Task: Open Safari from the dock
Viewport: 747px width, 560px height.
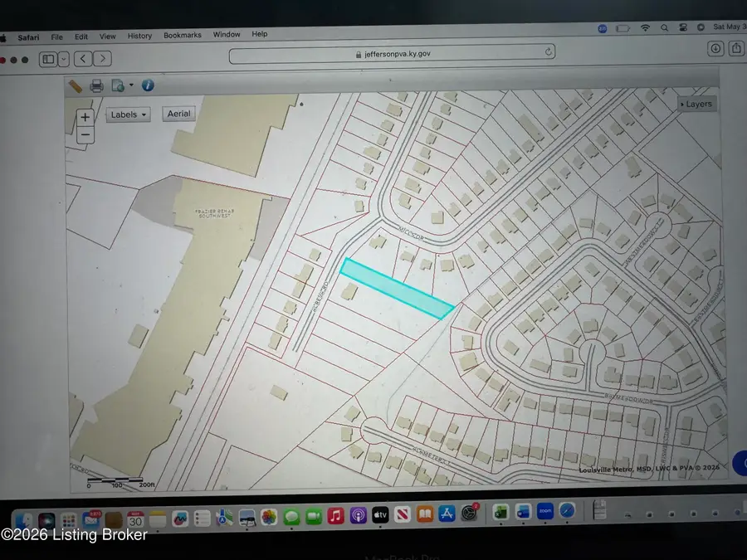Action: coord(567,511)
